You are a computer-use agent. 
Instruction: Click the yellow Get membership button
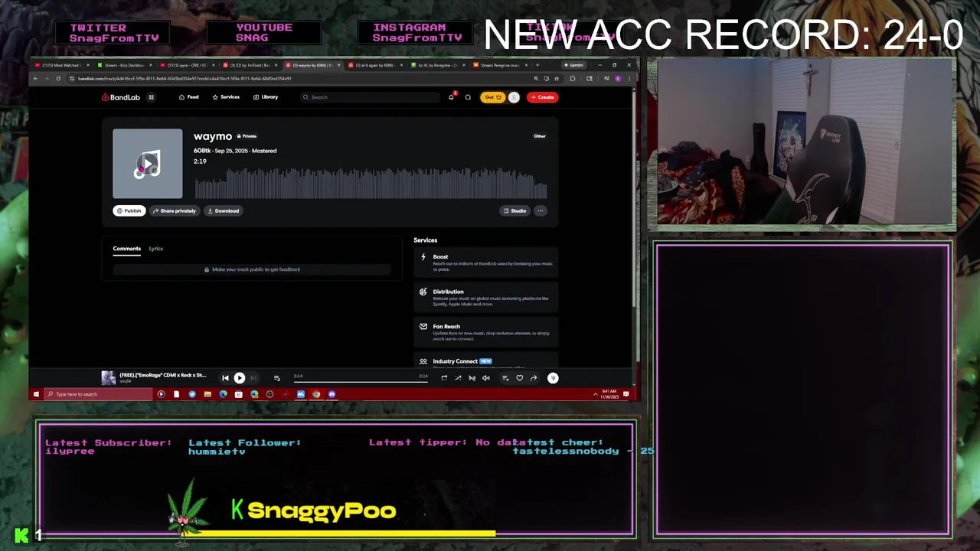coord(492,97)
